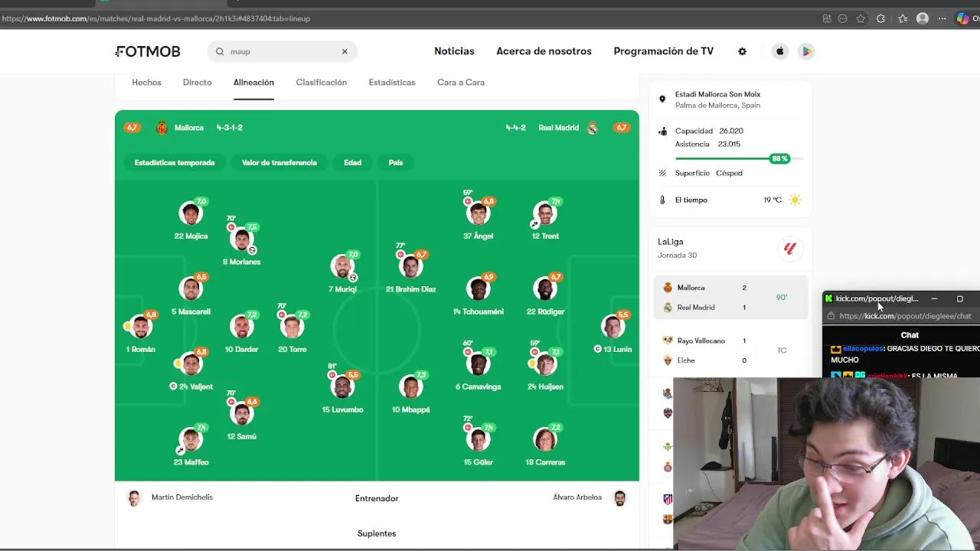Open the FotMob home logo
The image size is (980, 551).
[148, 51]
